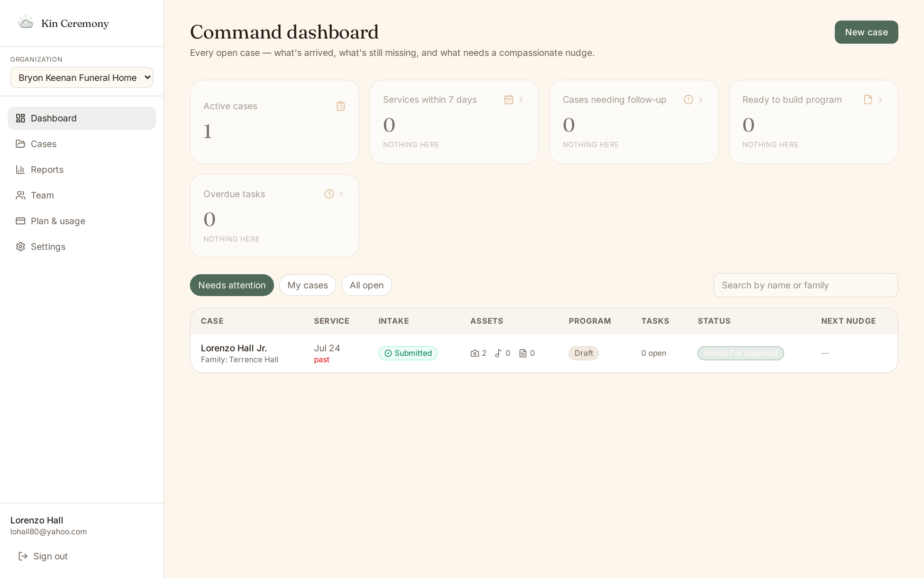Viewport: 924px width, 578px height.
Task: Click the camera photos icon in Assets column
Action: [x=475, y=353]
